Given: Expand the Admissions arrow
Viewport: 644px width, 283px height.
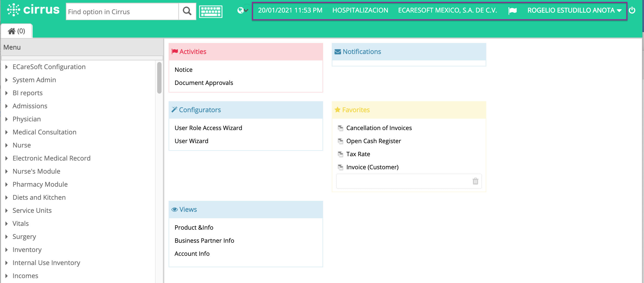Looking at the screenshot, I should [x=6, y=106].
